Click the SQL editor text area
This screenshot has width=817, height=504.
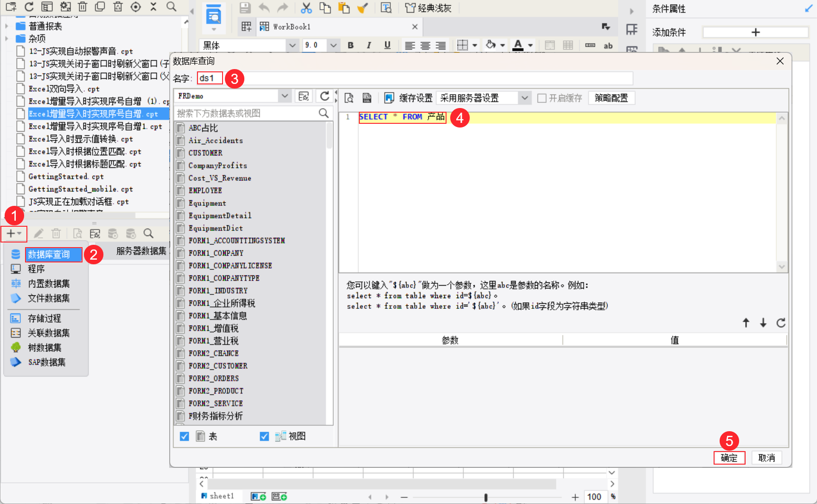[567, 192]
